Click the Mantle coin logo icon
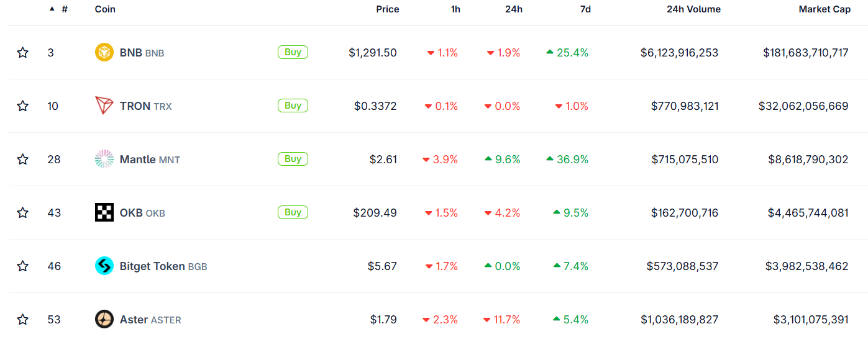Screen dimensions: 868x342 [104, 160]
